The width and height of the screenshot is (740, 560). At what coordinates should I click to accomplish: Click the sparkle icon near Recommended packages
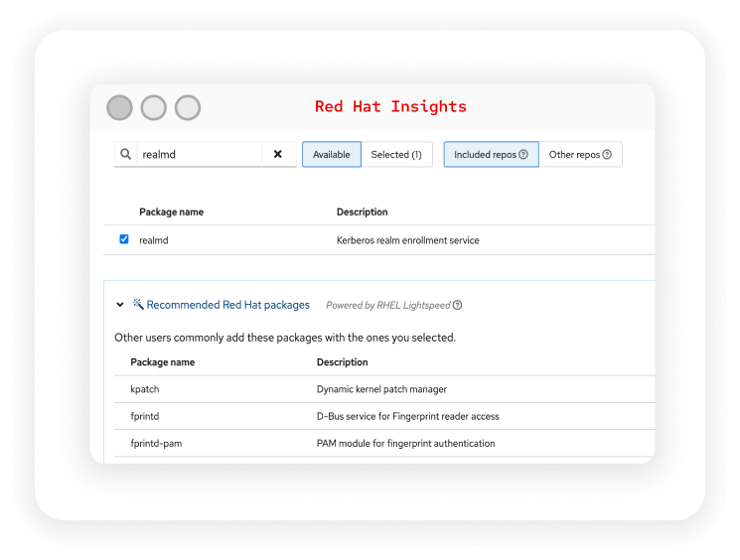tap(138, 305)
